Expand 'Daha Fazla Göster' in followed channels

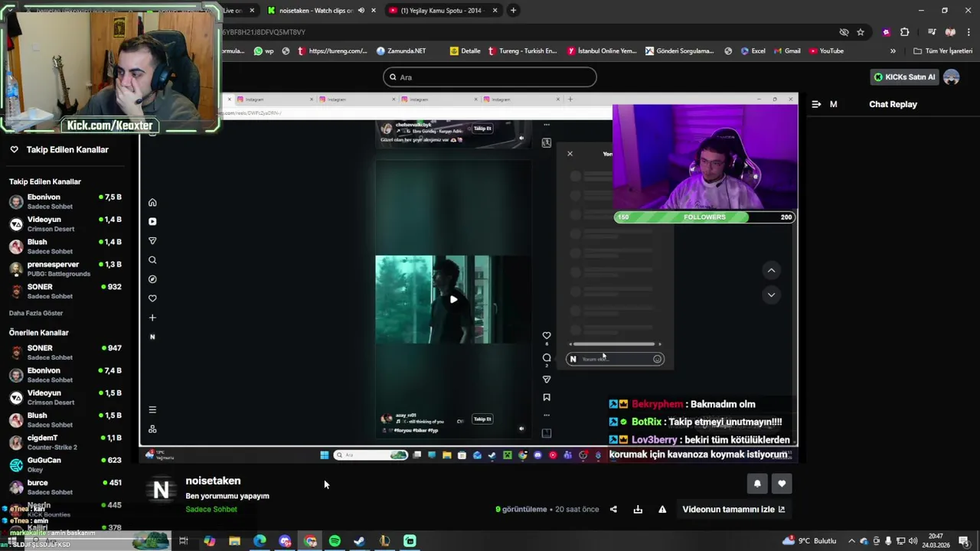(x=36, y=313)
